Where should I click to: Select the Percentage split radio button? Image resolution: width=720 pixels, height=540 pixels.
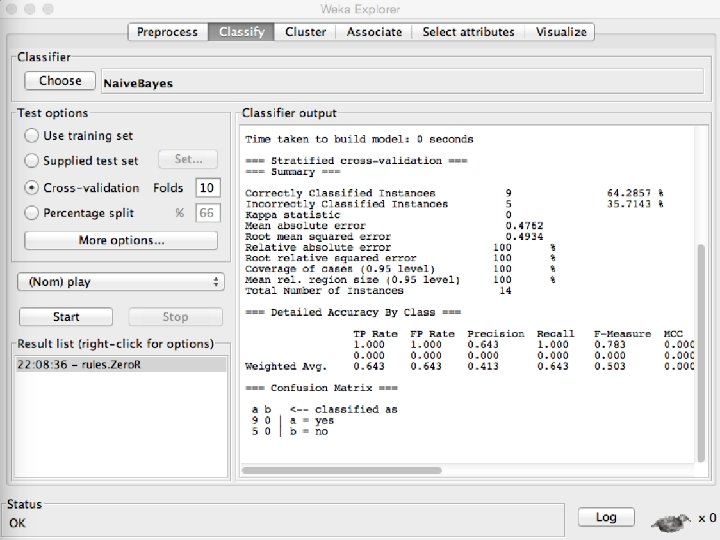[31, 213]
